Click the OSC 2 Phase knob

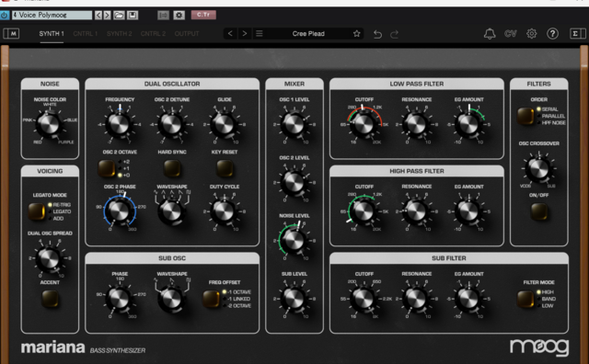click(x=119, y=210)
